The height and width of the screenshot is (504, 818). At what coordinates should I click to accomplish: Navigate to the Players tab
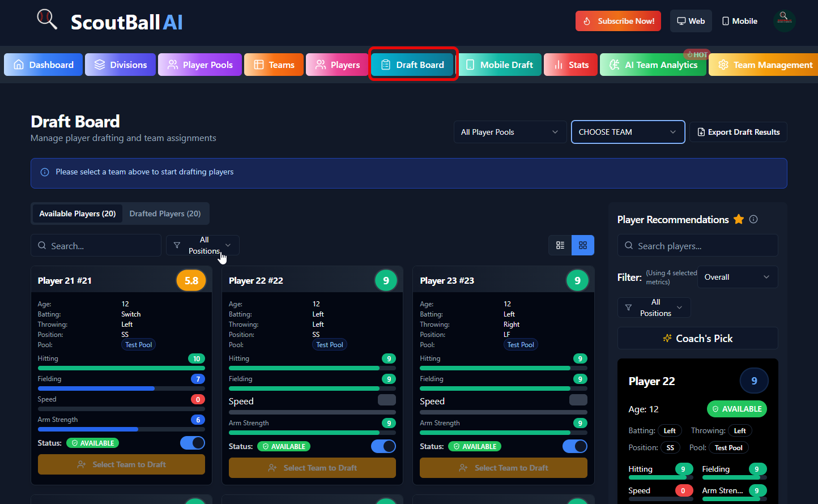338,65
